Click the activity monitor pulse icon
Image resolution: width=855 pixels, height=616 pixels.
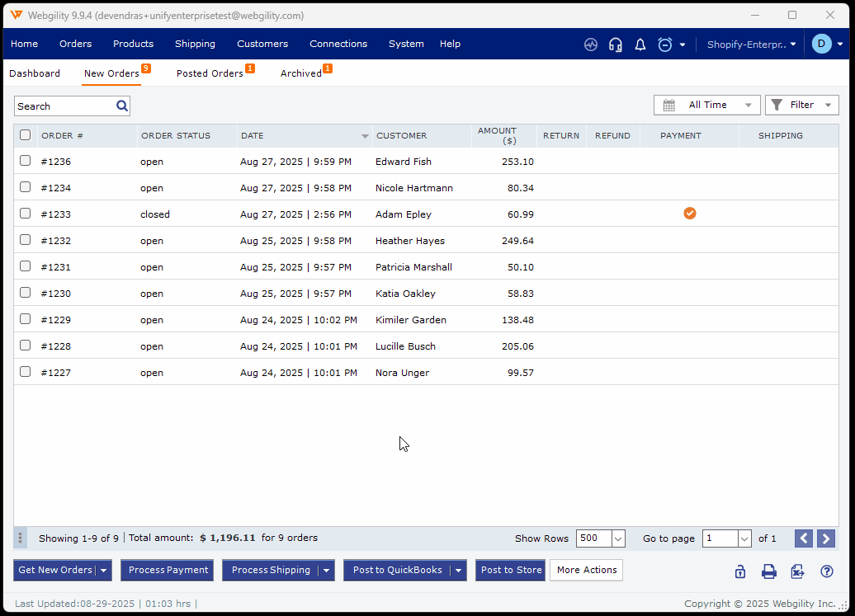[x=590, y=45]
